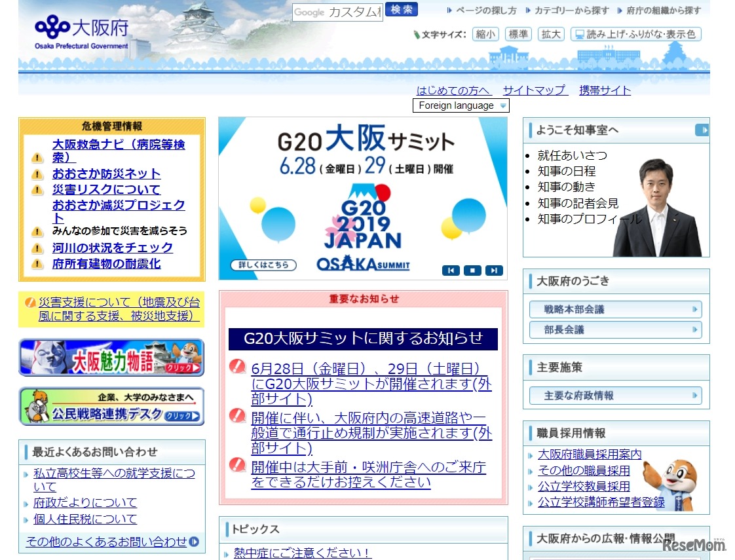This screenshot has height=560, width=735.
Task: Click warning icon beside おおさか防災ネット
Action: tap(37, 175)
